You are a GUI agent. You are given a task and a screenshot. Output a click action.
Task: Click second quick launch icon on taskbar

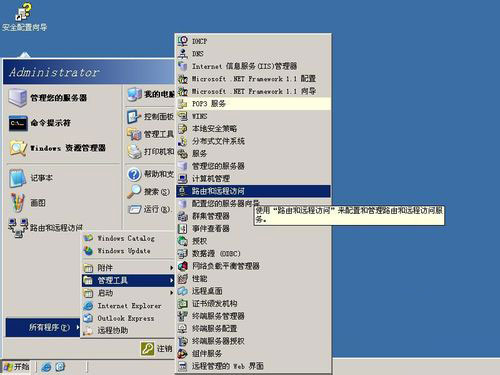tap(60, 367)
